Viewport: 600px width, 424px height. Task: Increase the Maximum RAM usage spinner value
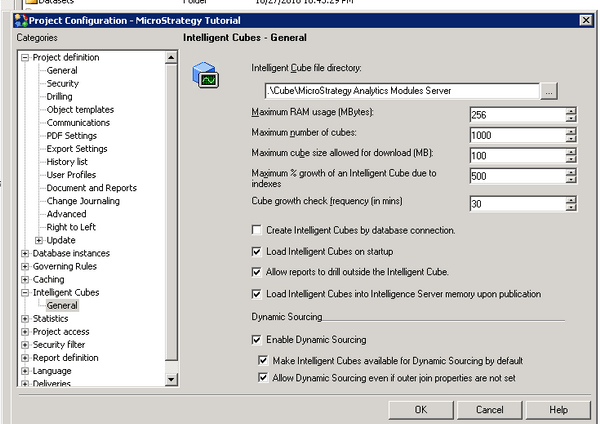(571, 111)
